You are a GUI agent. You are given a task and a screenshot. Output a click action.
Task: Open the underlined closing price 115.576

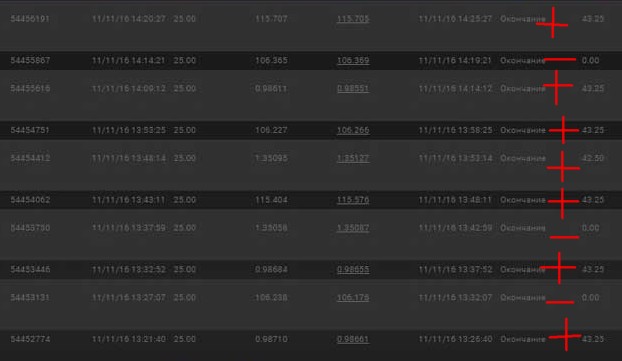click(x=353, y=200)
